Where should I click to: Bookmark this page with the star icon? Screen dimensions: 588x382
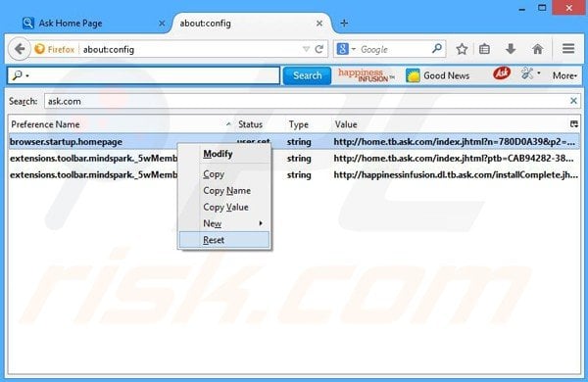pos(462,49)
